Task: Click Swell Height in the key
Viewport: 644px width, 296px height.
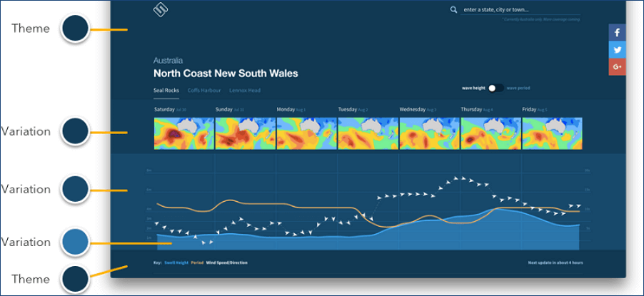Action: (176, 262)
